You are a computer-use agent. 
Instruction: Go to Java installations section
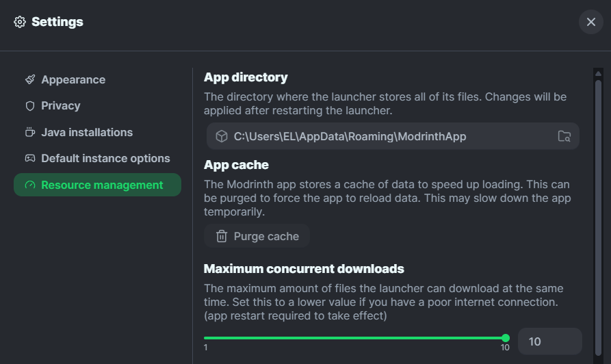pos(87,132)
